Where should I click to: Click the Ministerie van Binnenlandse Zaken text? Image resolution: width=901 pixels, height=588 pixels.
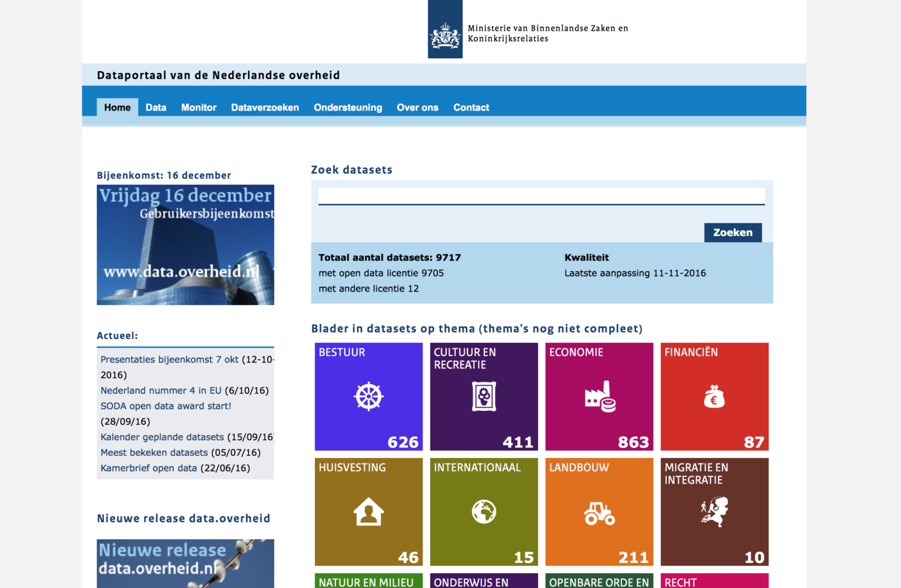pyautogui.click(x=548, y=33)
